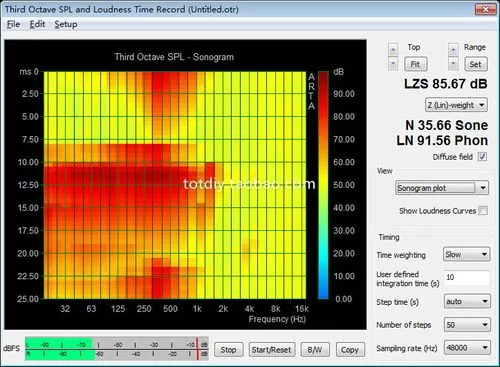Enable Show Loudness Curves checkbox
The width and height of the screenshot is (500, 367).
[483, 211]
